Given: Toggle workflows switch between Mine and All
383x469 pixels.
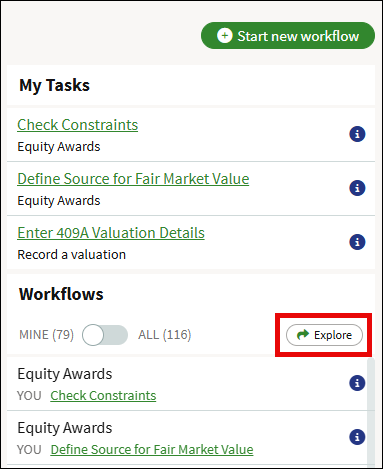Looking at the screenshot, I should (x=105, y=335).
